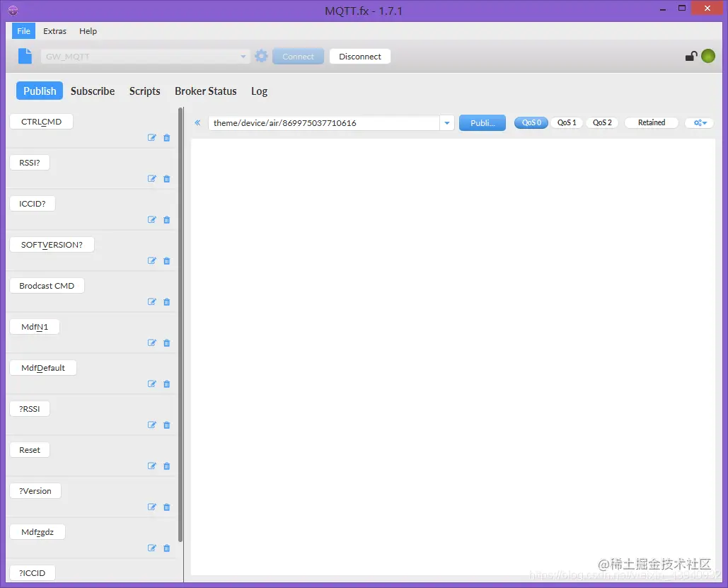Viewport: 728px width, 588px height.
Task: Click into the empty message payload area
Action: (453, 357)
